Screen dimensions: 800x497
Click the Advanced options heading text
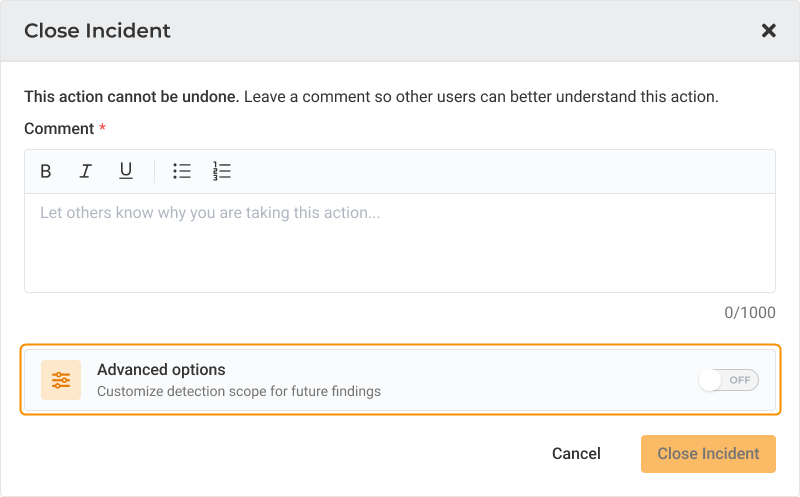coord(161,369)
